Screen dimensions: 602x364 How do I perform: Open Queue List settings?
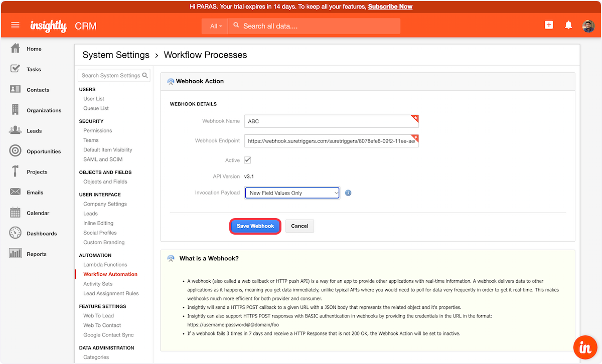pos(96,108)
